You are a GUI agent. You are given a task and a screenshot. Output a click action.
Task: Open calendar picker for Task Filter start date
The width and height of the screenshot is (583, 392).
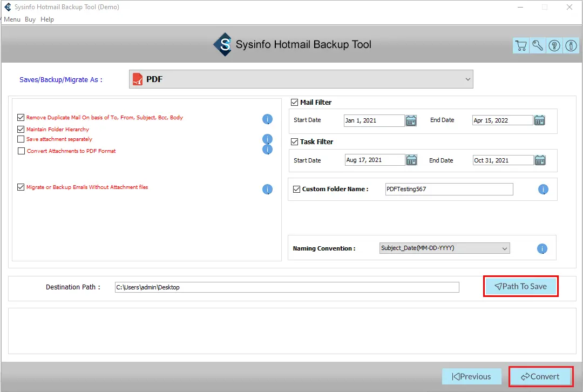pyautogui.click(x=411, y=160)
